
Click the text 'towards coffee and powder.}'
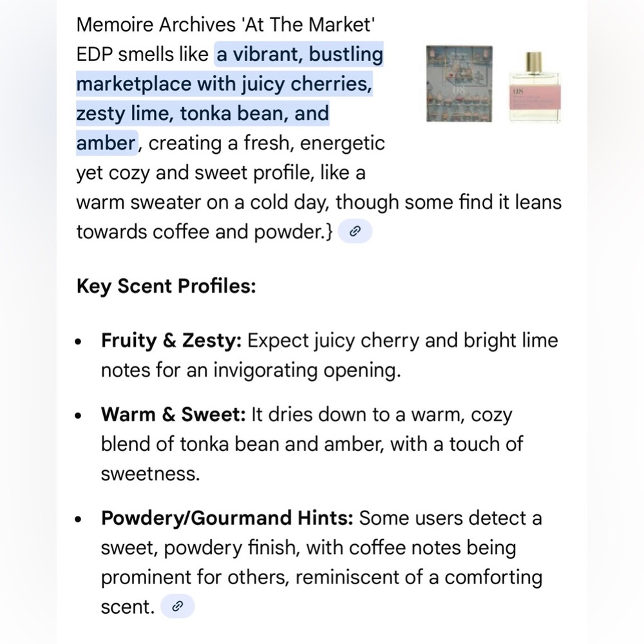205,232
